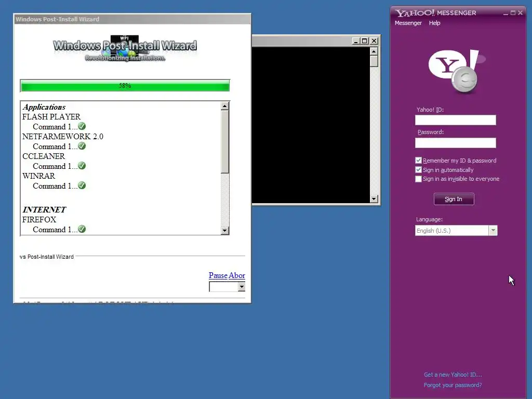Click the Yahoo! ID input field
532x399 pixels.
coord(455,120)
